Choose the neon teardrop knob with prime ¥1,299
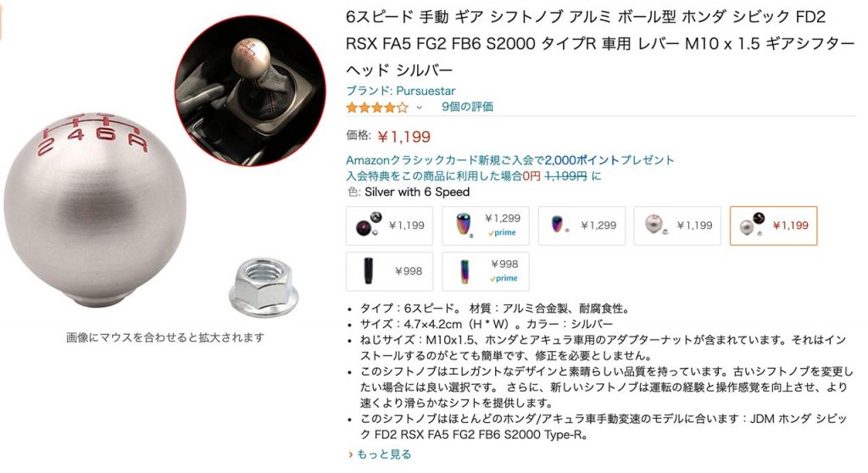The height and width of the screenshot is (473, 868). click(x=486, y=225)
